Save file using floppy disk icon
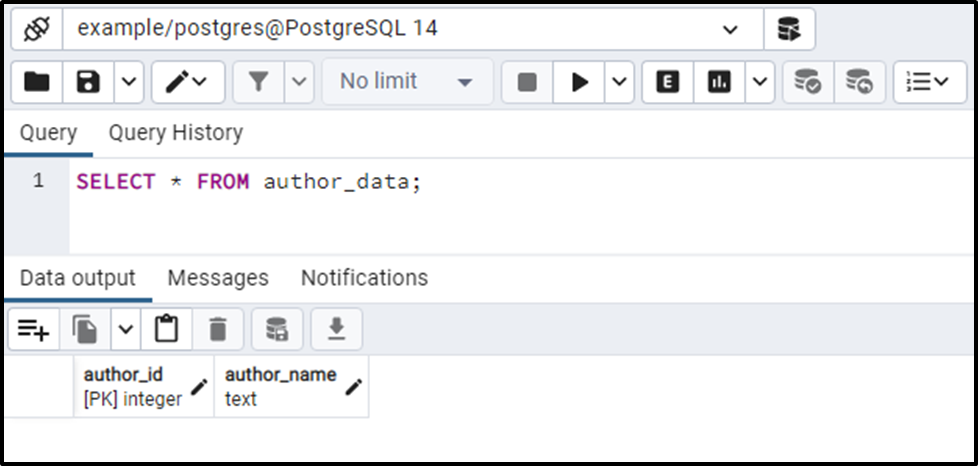This screenshot has height=466, width=978. click(88, 82)
